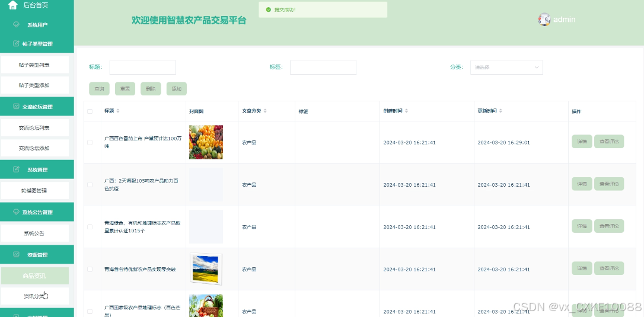Click 查看评论 for 青海绿色、有机和地理标志 row
This screenshot has width=644, height=317.
click(x=609, y=226)
